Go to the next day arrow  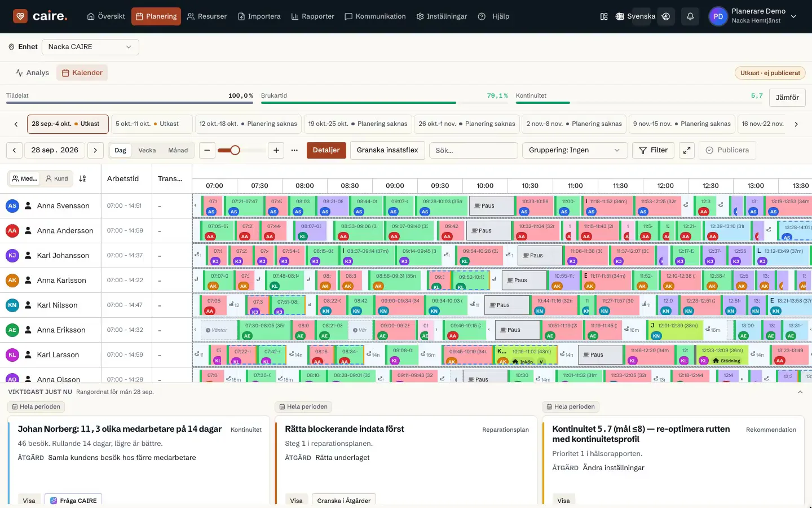pos(95,150)
